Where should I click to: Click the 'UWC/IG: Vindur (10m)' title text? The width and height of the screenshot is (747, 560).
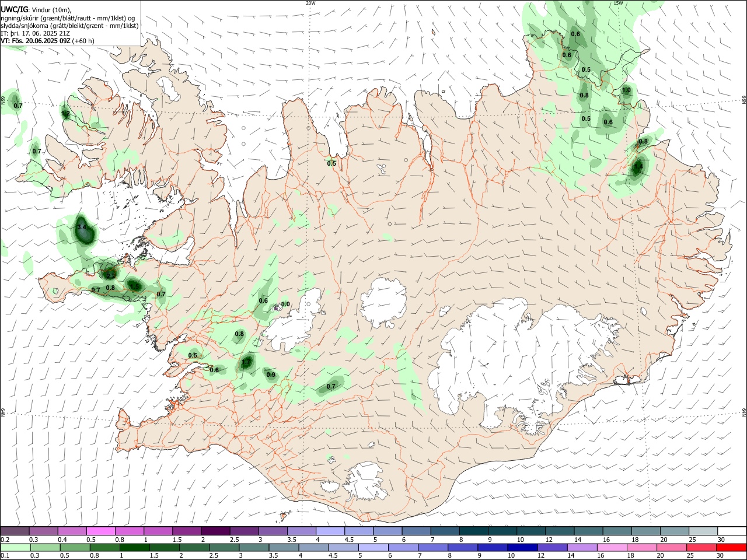(x=36, y=10)
